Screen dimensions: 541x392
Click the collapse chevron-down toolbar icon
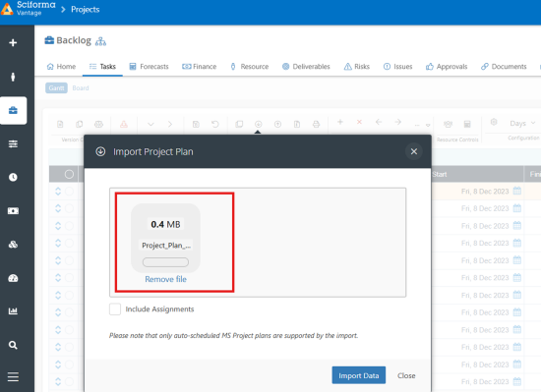[150, 124]
